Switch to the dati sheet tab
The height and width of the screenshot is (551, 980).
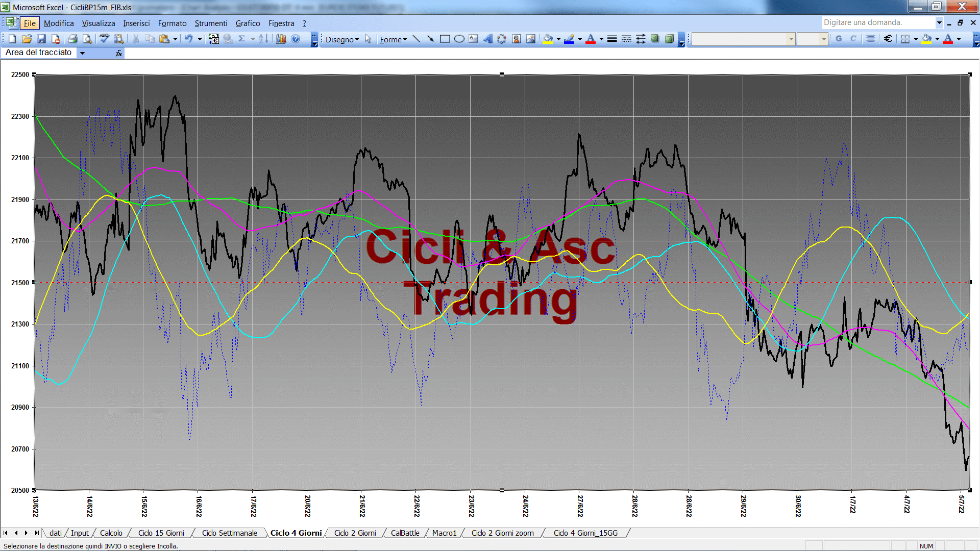click(56, 533)
